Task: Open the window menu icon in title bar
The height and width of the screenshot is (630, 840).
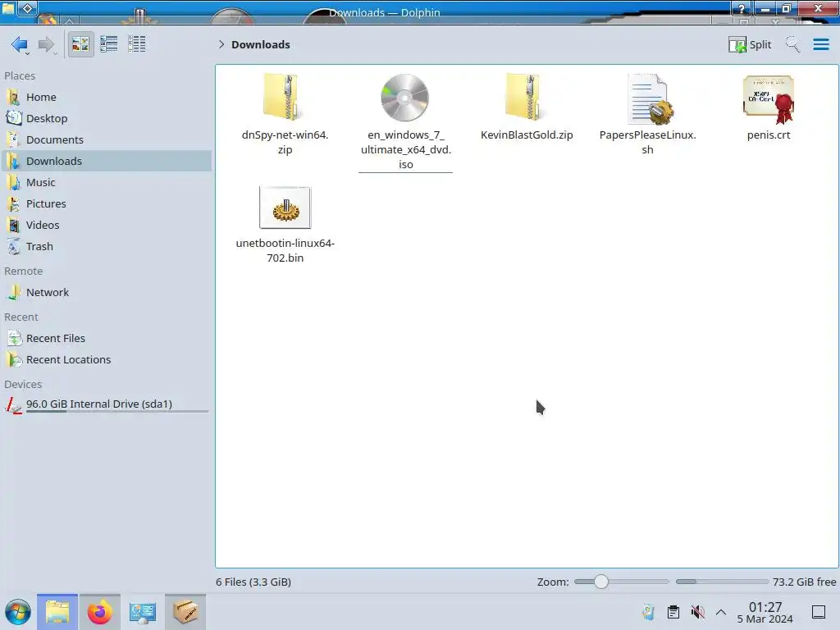Action: 8,8
